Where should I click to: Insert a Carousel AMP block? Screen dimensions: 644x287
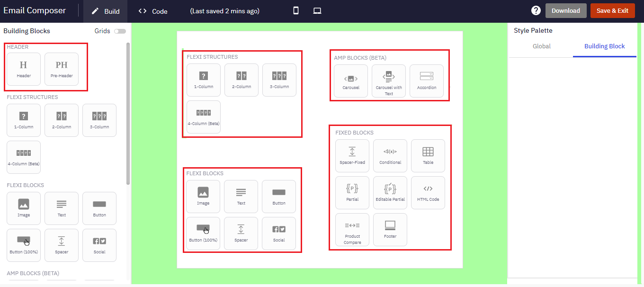(x=350, y=81)
